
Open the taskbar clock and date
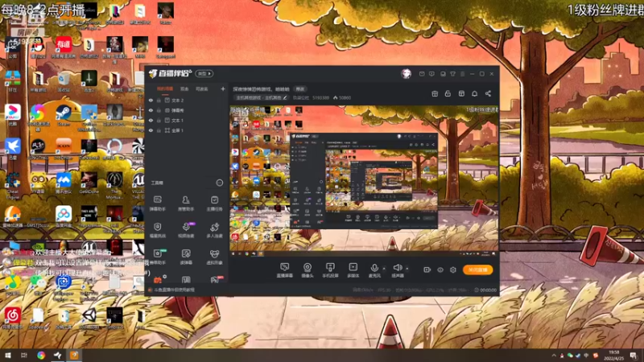click(x=613, y=356)
